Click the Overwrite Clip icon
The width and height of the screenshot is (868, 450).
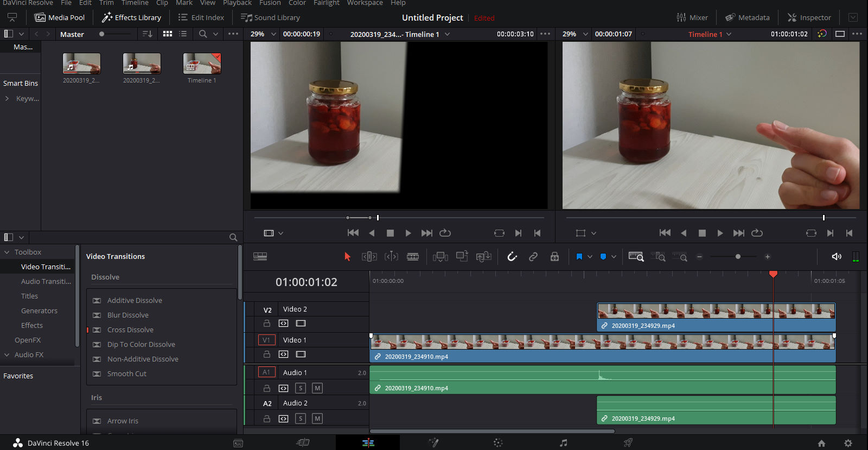coord(462,256)
